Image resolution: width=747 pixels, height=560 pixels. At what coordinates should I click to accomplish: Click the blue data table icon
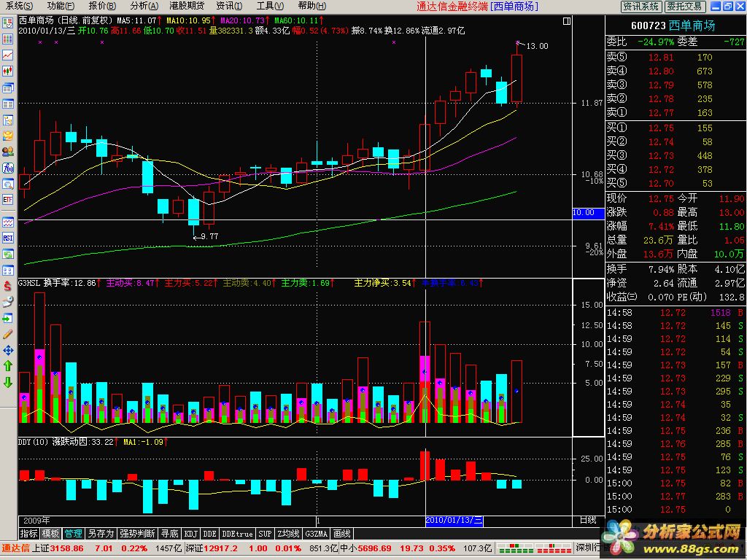click(7, 104)
